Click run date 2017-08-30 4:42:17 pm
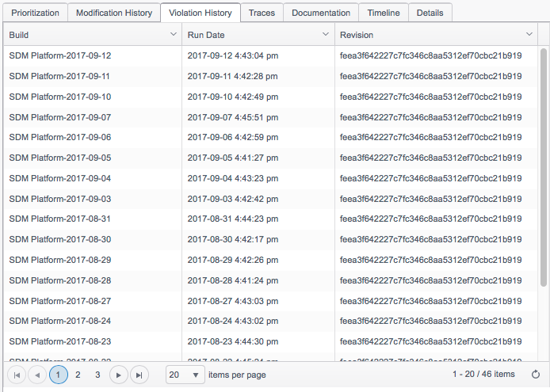 pyautogui.click(x=233, y=239)
